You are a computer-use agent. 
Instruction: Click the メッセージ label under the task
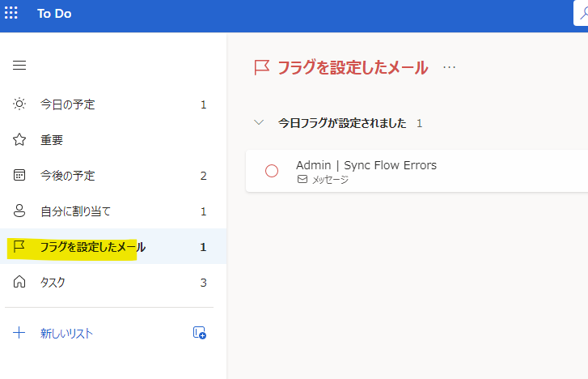pyautogui.click(x=330, y=180)
